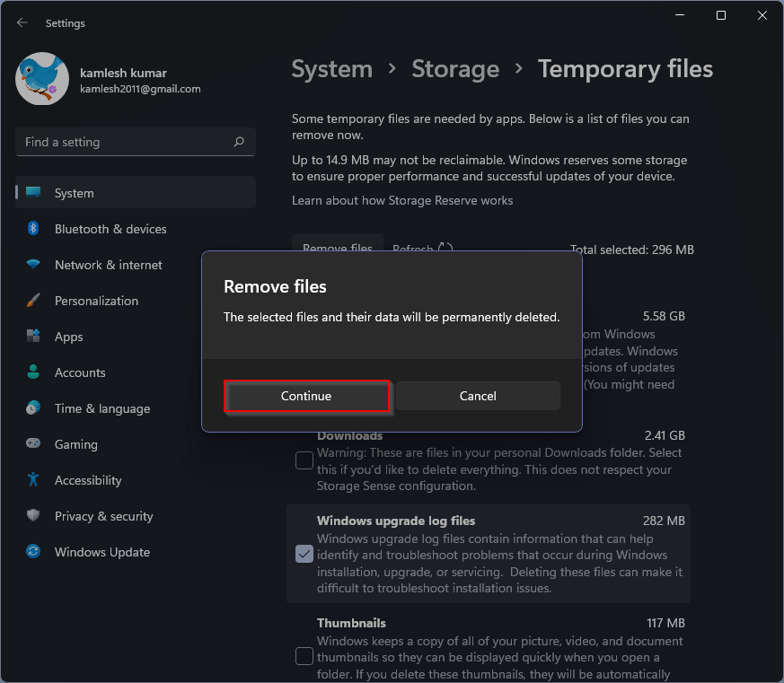Open the Storage Reserve learn more link
The width and height of the screenshot is (784, 683).
401,200
